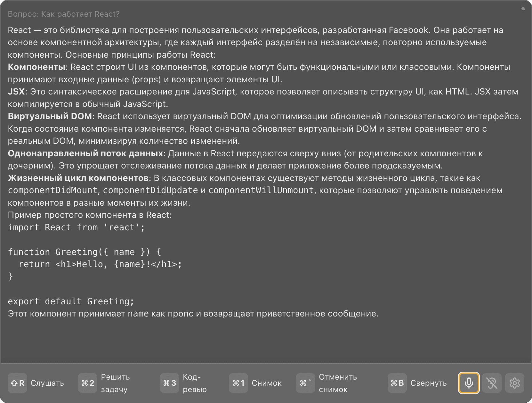Open the settings gear icon
This screenshot has height=403, width=532.
pos(514,383)
